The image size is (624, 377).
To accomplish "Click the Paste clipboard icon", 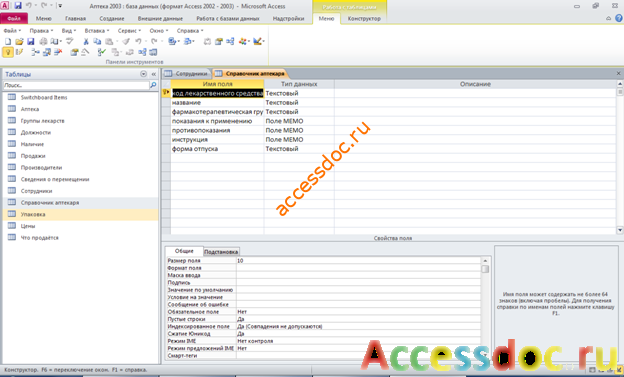I will [x=109, y=41].
